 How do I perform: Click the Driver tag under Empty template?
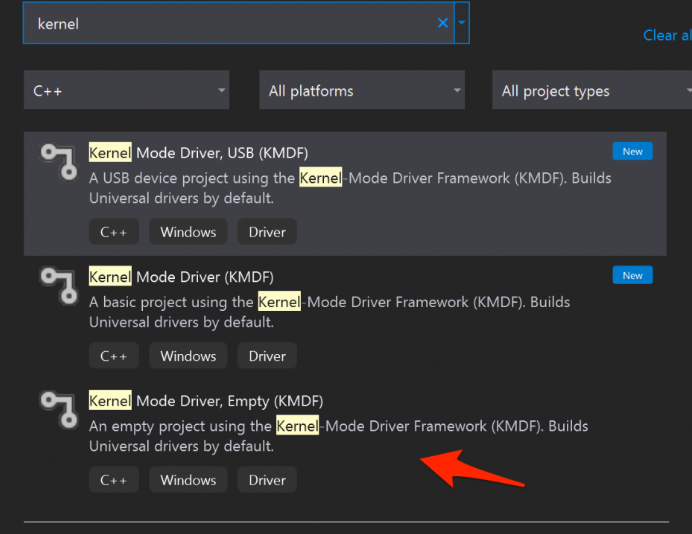(x=267, y=480)
